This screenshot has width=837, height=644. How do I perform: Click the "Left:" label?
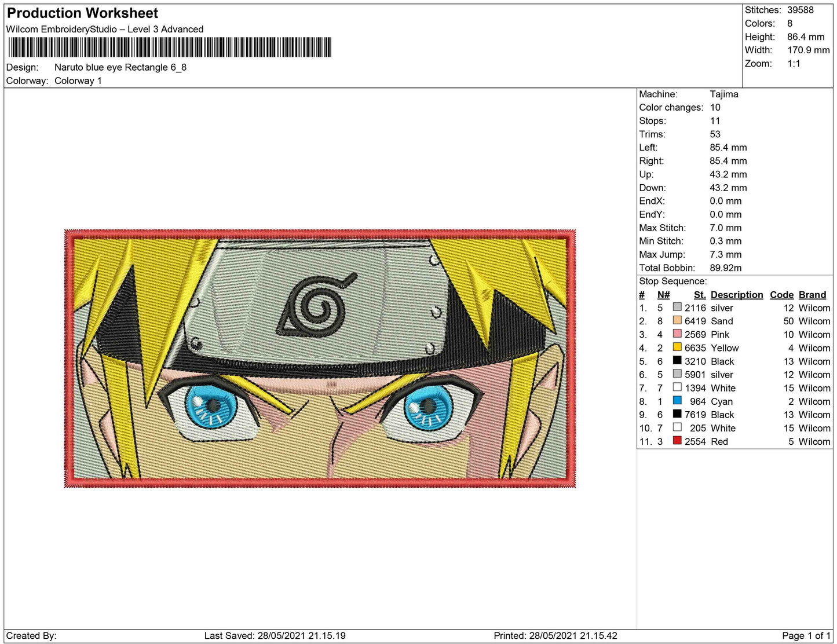pyautogui.click(x=649, y=147)
